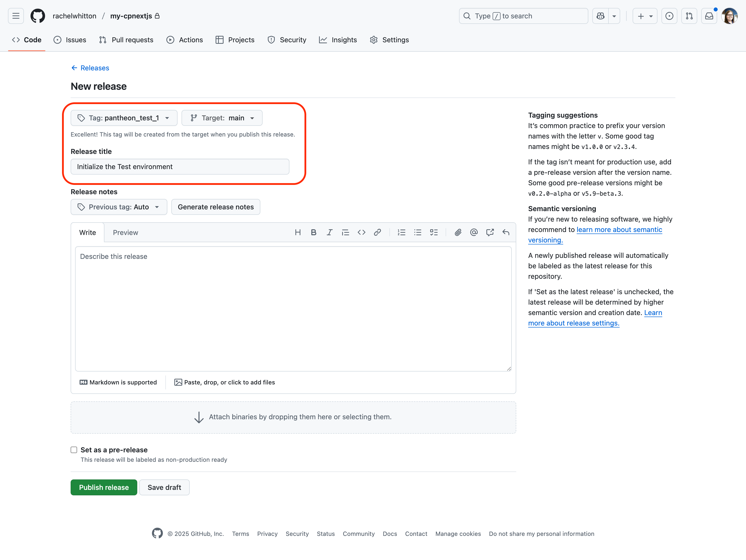The width and height of the screenshot is (746, 560).
Task: Click the Release title input field
Action: (x=180, y=166)
